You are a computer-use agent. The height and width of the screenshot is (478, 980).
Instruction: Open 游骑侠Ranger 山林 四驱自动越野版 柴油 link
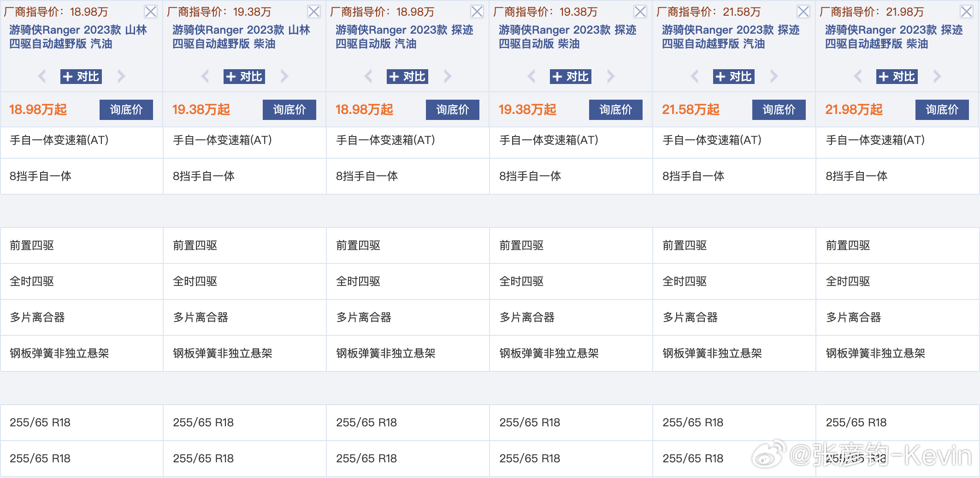coord(241,37)
